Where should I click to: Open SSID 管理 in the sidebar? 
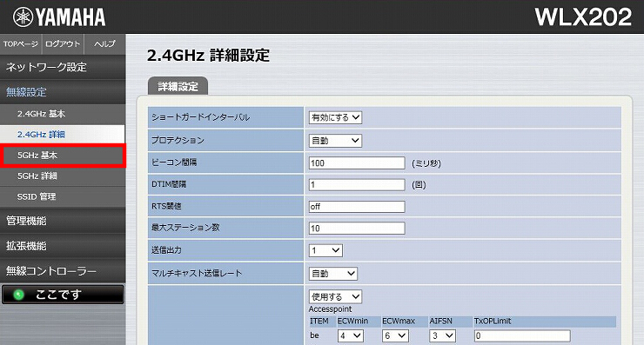[x=63, y=197]
